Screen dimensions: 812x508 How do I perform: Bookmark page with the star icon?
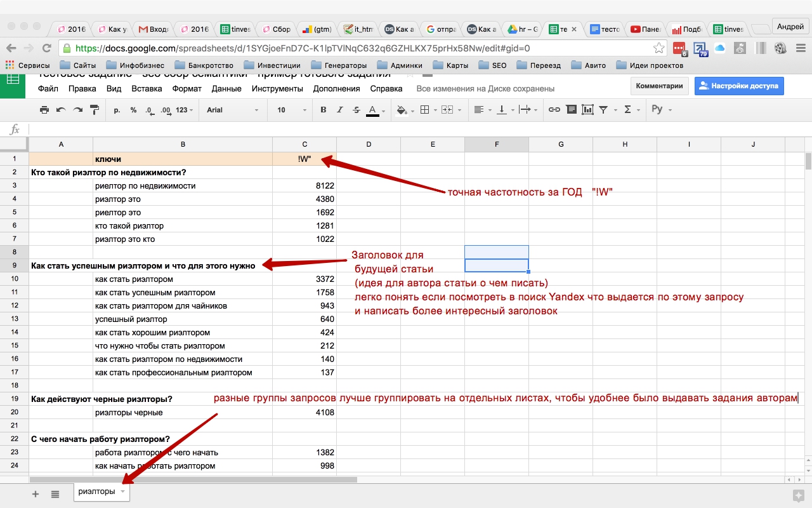pos(659,48)
